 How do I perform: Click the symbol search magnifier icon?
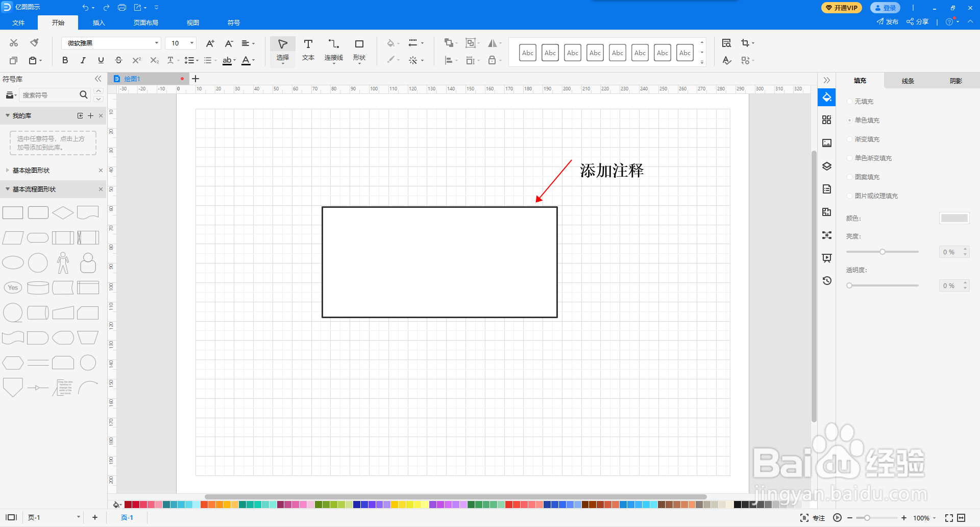tap(84, 95)
